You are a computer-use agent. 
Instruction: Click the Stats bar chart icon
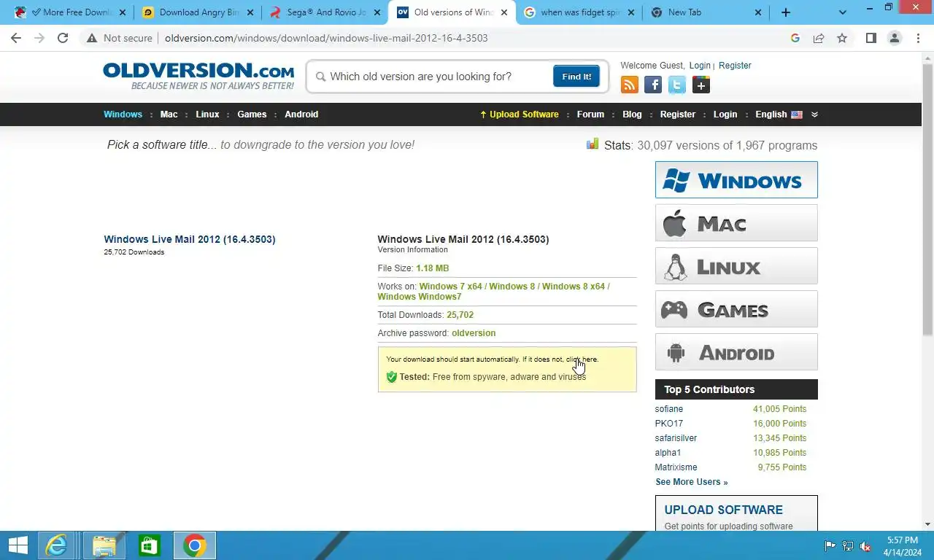click(593, 144)
